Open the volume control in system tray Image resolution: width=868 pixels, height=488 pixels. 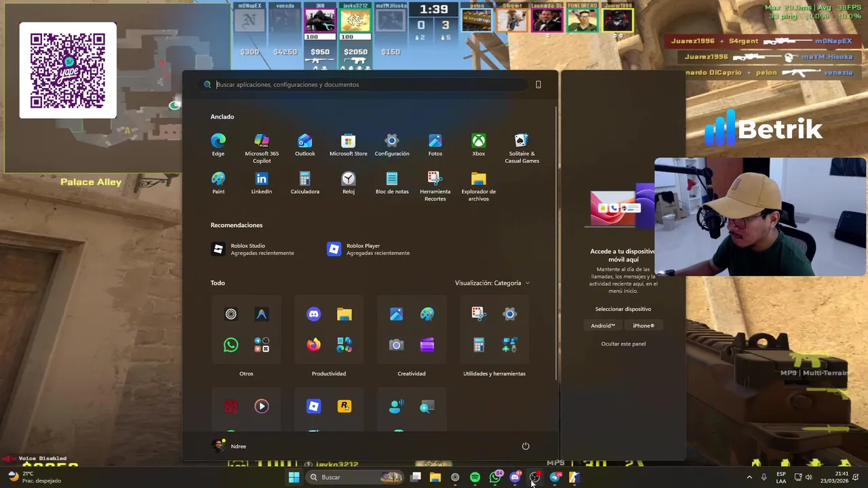coord(808,477)
